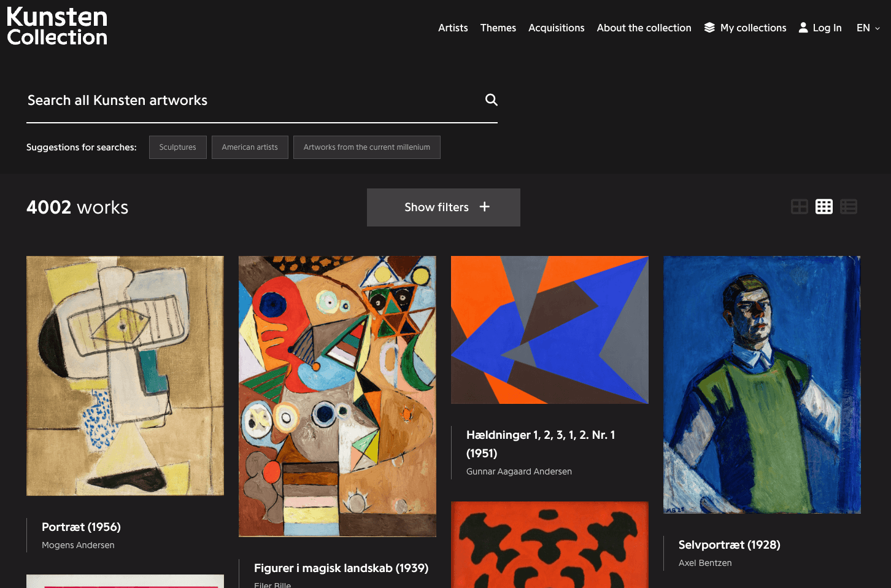Select the Sculptures search suggestion
Image resolution: width=891 pixels, height=588 pixels.
tap(178, 147)
